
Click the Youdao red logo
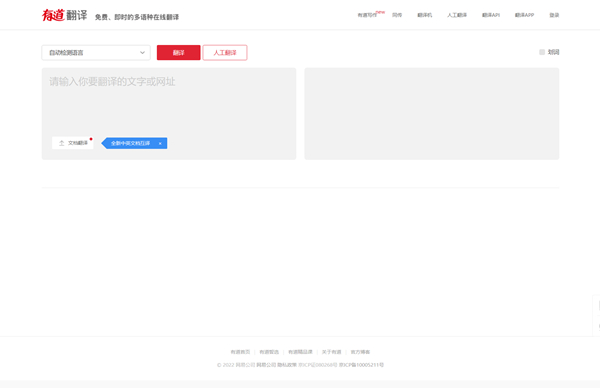tap(53, 15)
